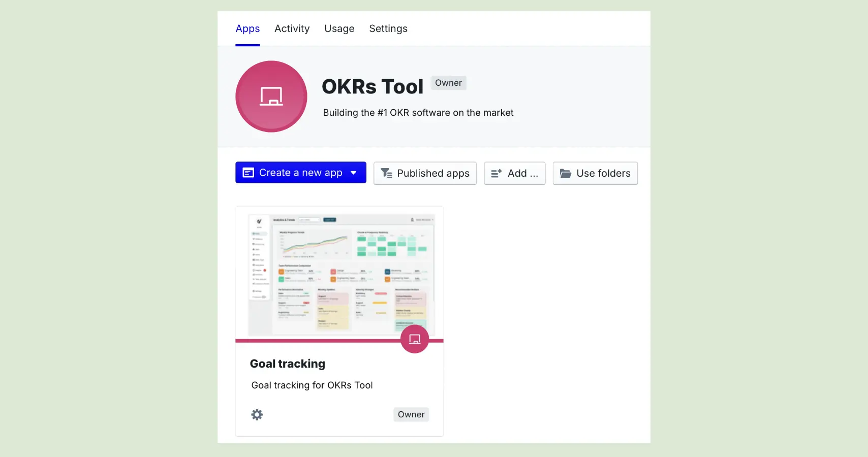The height and width of the screenshot is (457, 868).
Task: Open the gear settings icon on Goal tracking card
Action: [x=257, y=414]
